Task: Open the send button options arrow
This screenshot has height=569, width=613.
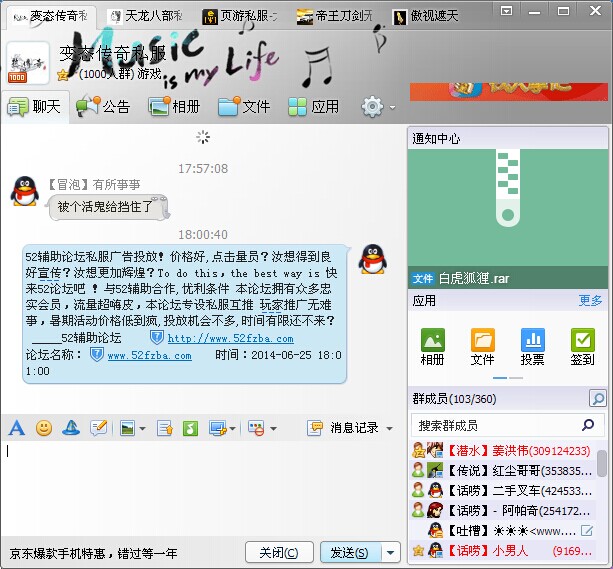Action: (390, 553)
